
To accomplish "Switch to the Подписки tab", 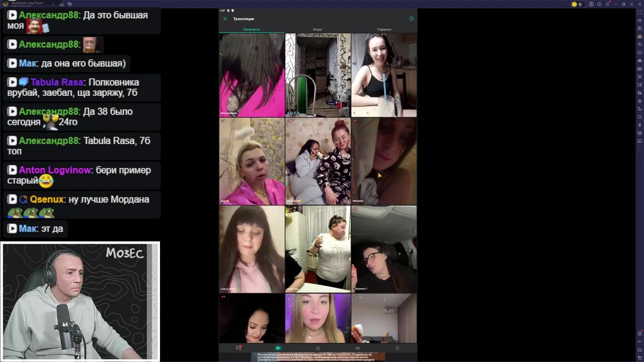I will [x=384, y=29].
